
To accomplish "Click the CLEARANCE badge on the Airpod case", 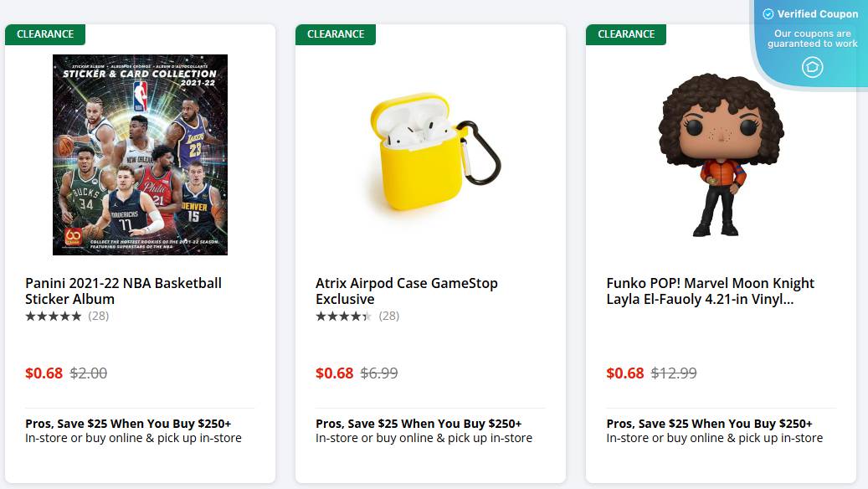I will (336, 34).
